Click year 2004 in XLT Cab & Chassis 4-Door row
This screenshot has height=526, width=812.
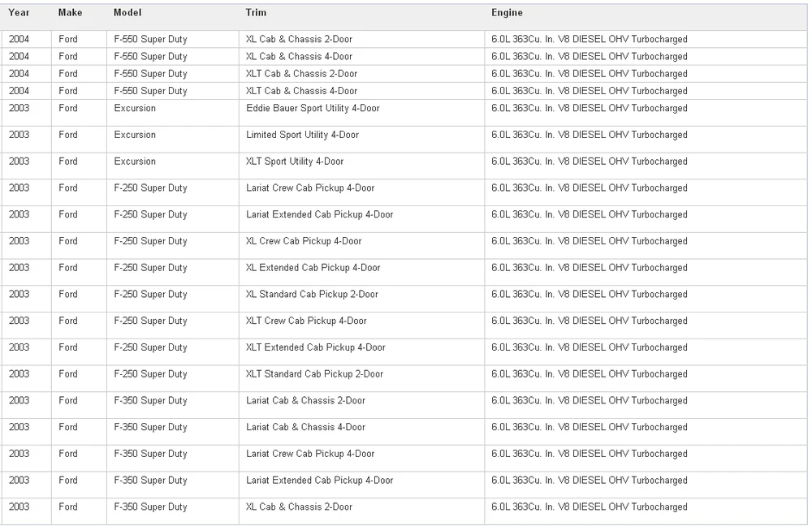point(19,91)
